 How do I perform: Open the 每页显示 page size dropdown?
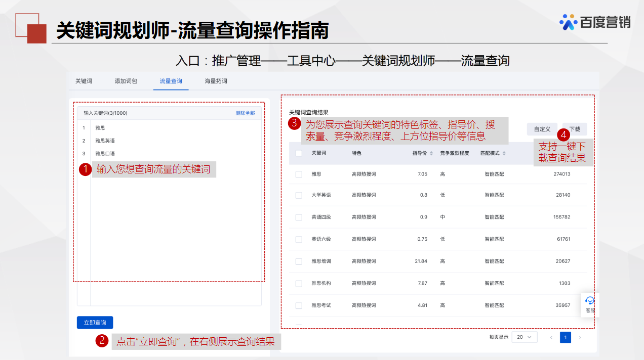tap(525, 337)
